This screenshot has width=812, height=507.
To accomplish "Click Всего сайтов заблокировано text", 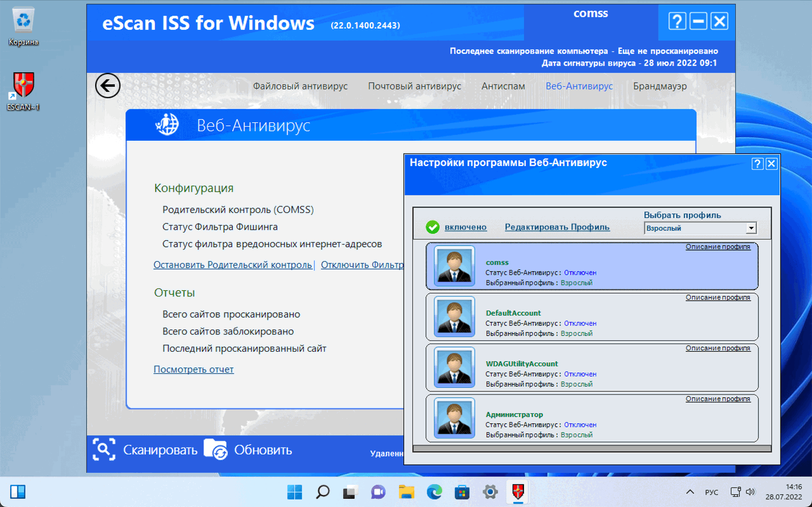I will point(228,331).
